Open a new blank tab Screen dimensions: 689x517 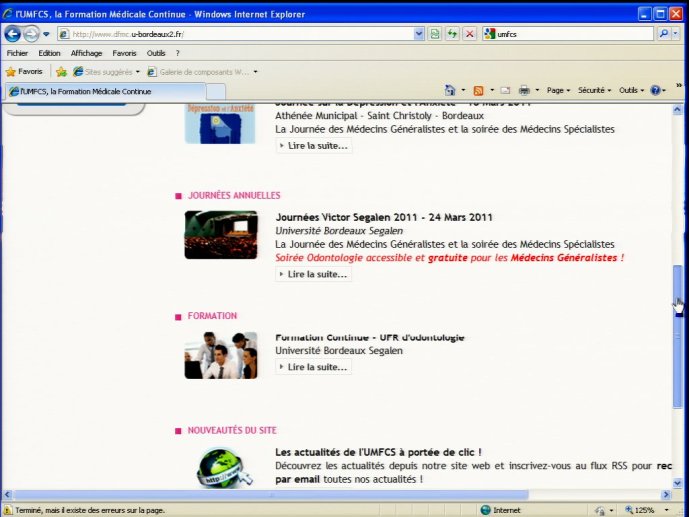[x=216, y=92]
